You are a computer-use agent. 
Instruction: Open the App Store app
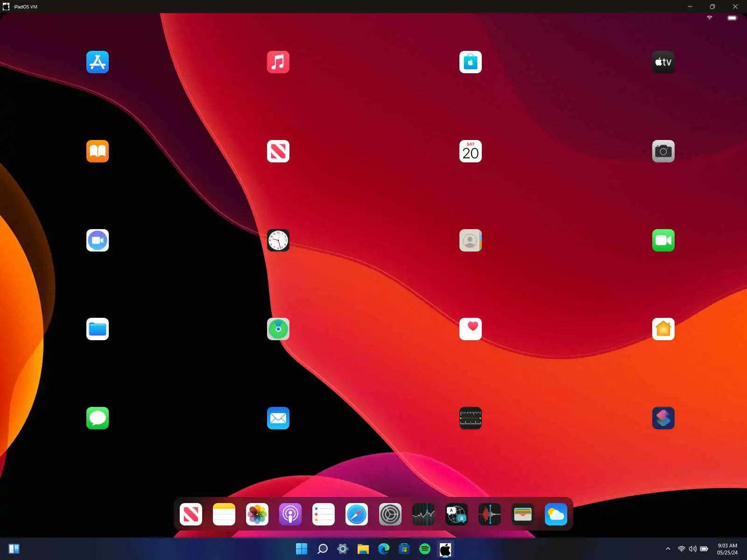(98, 62)
